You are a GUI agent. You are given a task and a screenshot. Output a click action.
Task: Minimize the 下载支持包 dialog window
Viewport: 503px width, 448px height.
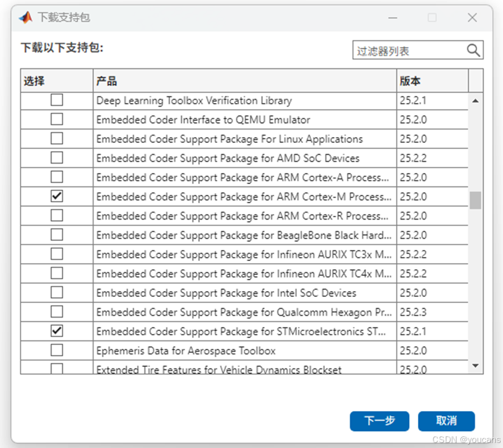[393, 17]
